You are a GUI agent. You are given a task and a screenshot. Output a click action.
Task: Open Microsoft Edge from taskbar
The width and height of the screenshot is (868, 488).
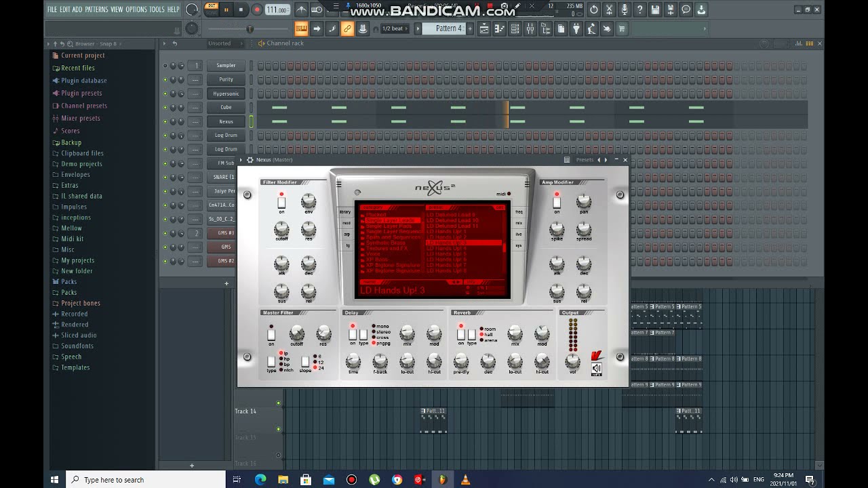coord(260,480)
